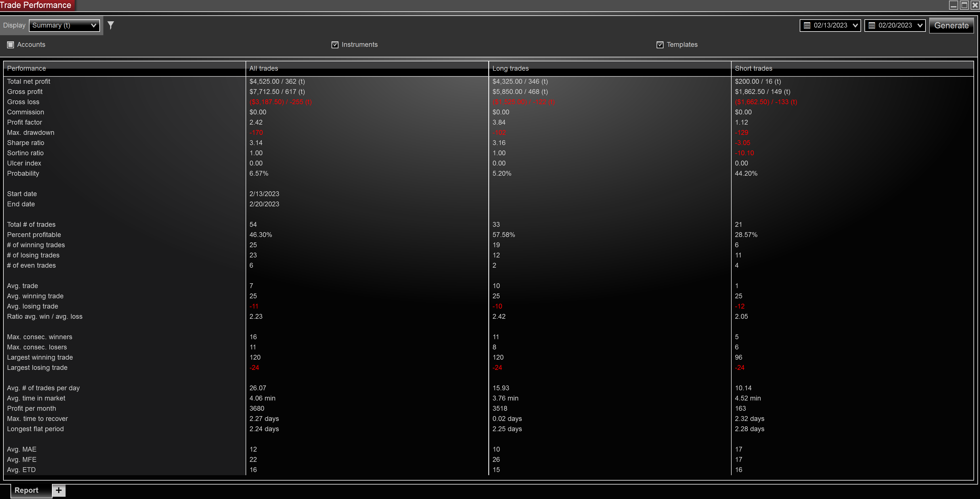Click avg trades per day value 26.07
Viewport: 980px width, 499px height.
pos(257,388)
